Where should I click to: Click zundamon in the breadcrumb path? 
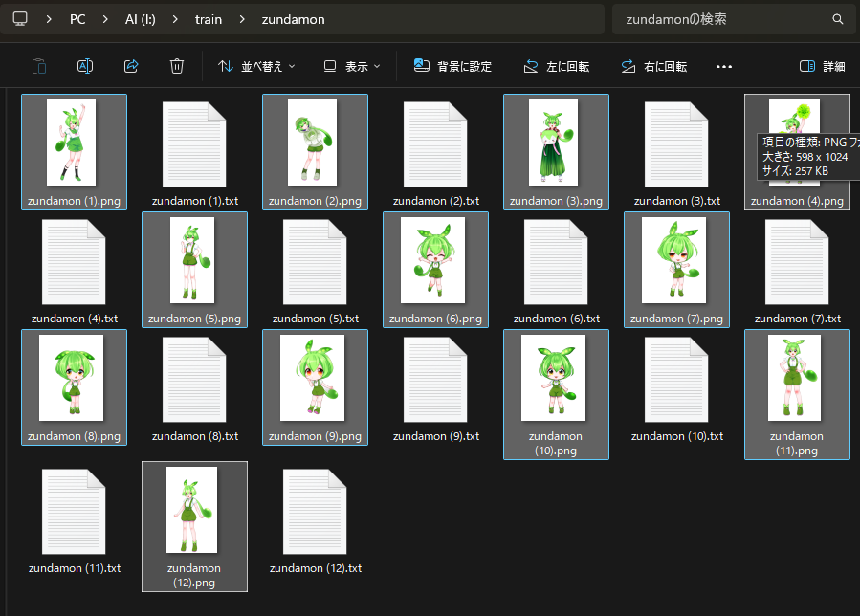tap(293, 19)
